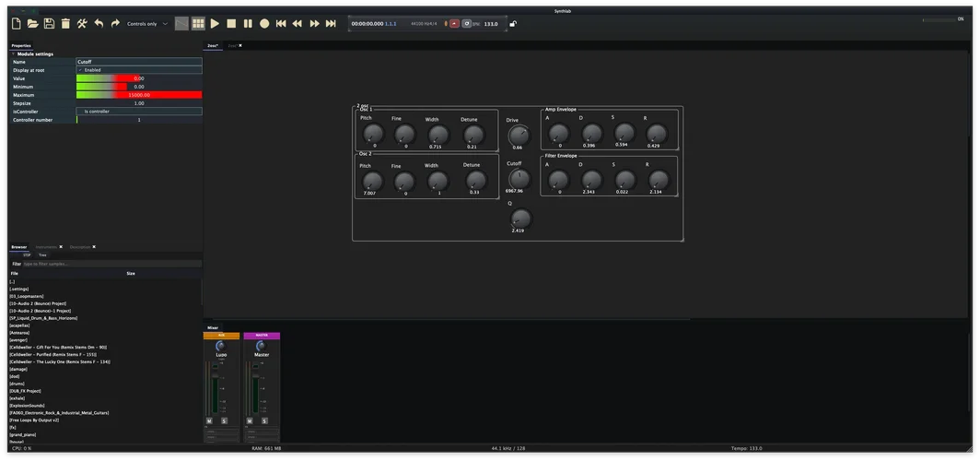Select the Mixer panel tab
This screenshot has width=980, height=461.
click(213, 327)
